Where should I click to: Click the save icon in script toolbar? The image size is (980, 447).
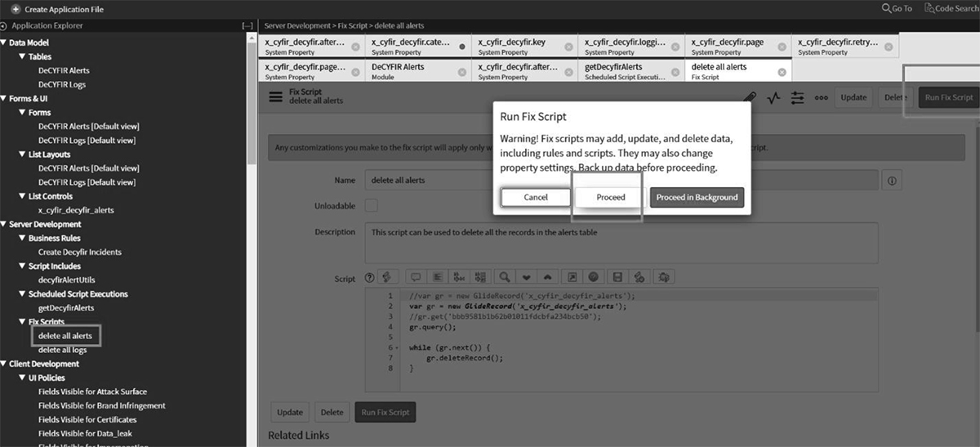(617, 277)
